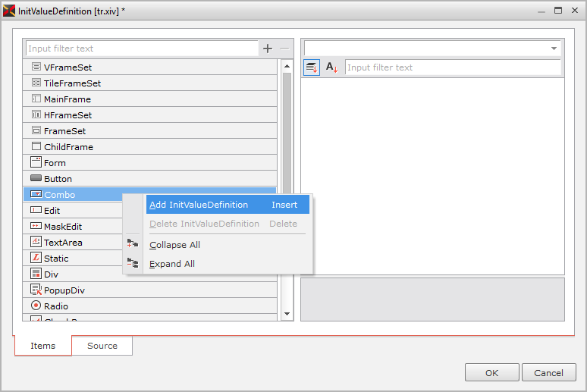Select the Radio component in list
The height and width of the screenshot is (392, 587).
(x=55, y=306)
